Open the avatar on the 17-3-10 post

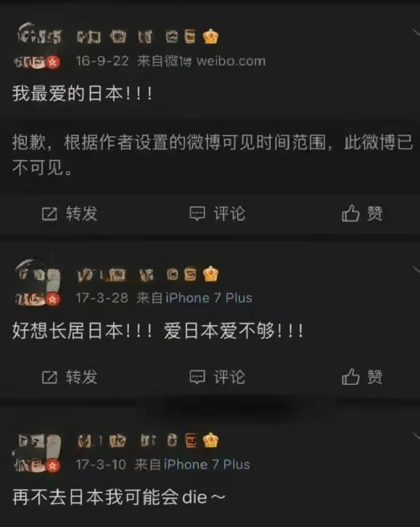[x=37, y=453]
